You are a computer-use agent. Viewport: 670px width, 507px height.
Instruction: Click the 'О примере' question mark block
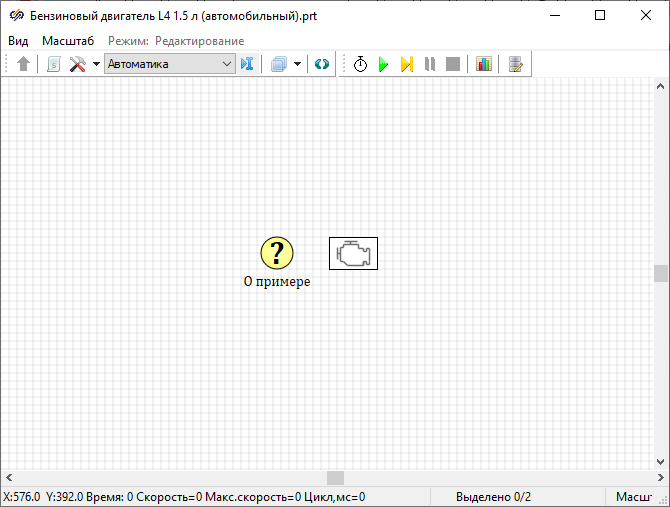[x=277, y=254]
